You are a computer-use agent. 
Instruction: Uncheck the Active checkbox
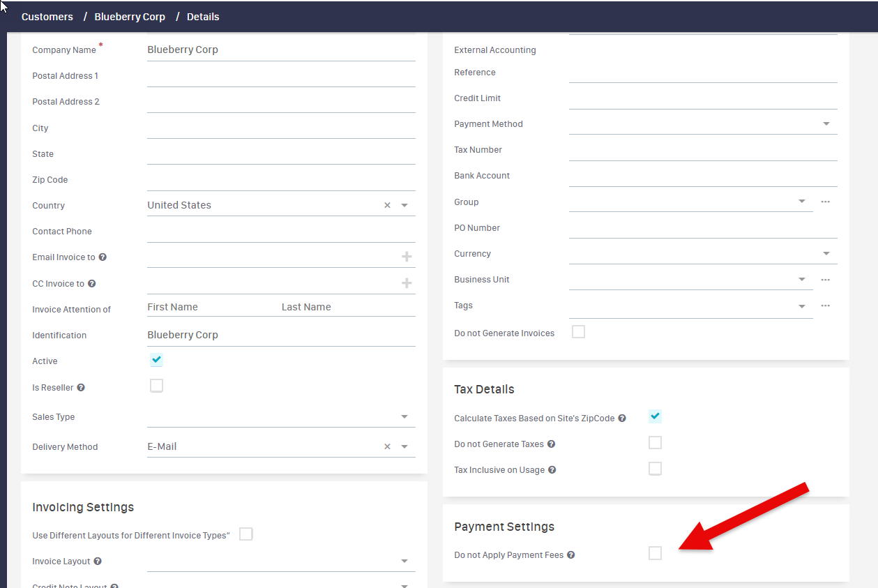coord(156,360)
